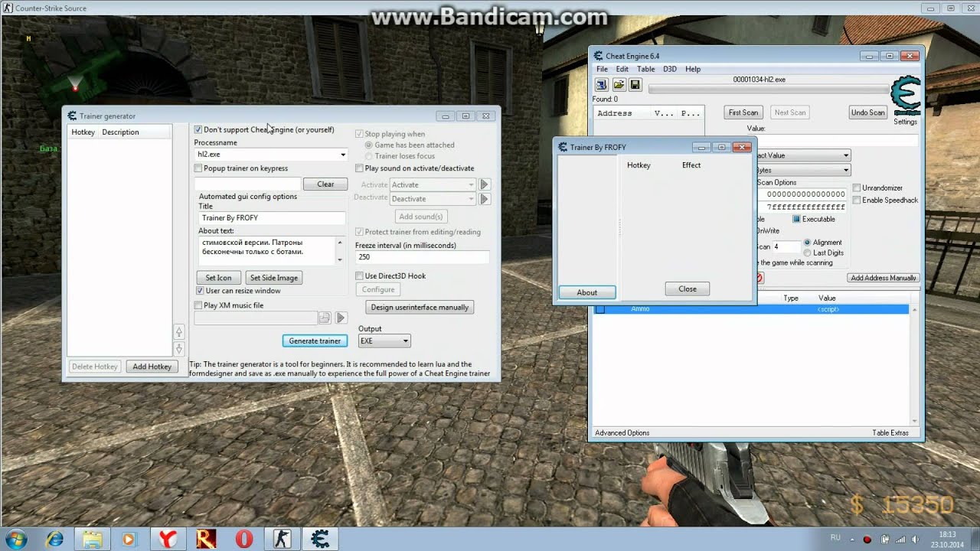
Task: Expand the Processname hl2.exe dropdown
Action: pos(342,155)
